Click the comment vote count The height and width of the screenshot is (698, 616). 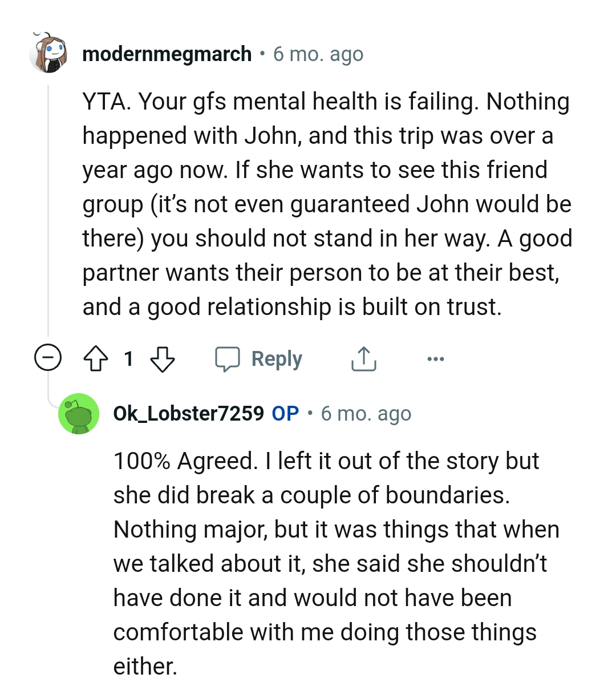(x=129, y=359)
